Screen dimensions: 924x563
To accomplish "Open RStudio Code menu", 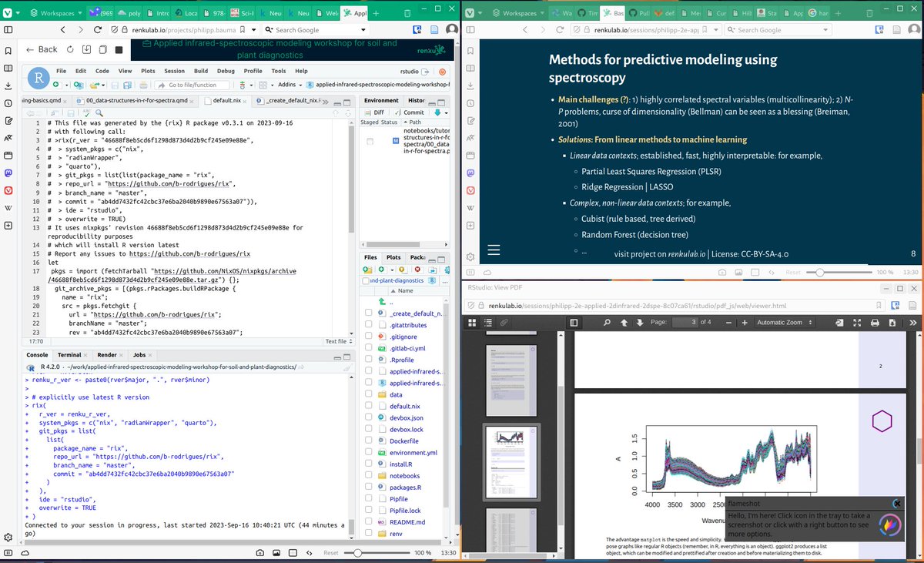I will [x=102, y=71].
